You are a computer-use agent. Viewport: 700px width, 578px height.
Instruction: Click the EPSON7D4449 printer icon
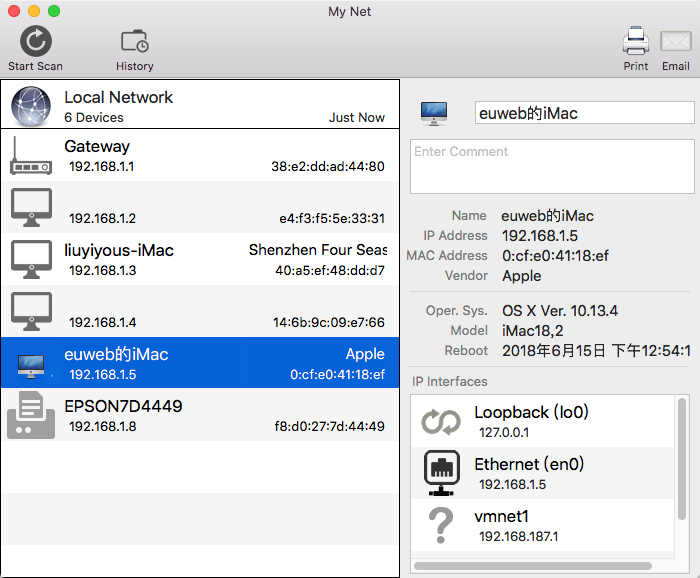tap(31, 415)
